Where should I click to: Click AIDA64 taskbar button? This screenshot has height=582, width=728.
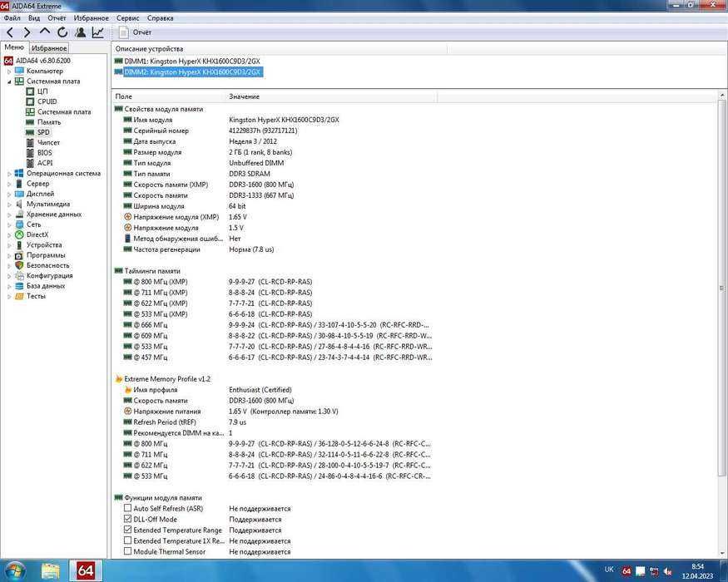pos(86,571)
